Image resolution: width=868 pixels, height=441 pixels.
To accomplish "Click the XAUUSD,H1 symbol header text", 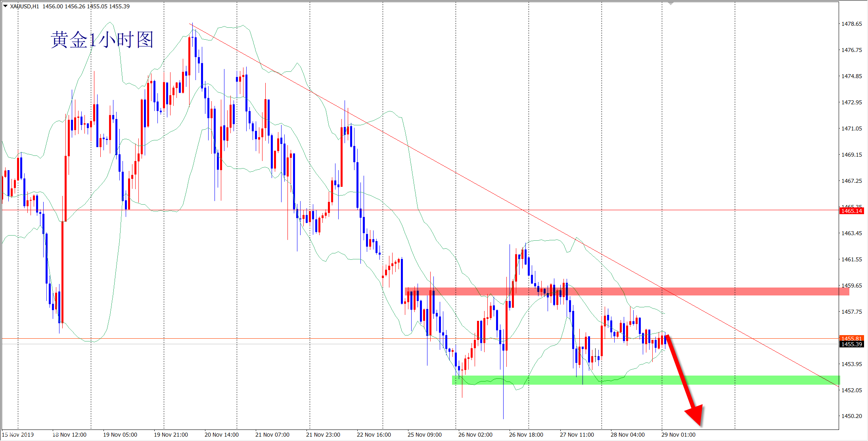I will point(25,6).
